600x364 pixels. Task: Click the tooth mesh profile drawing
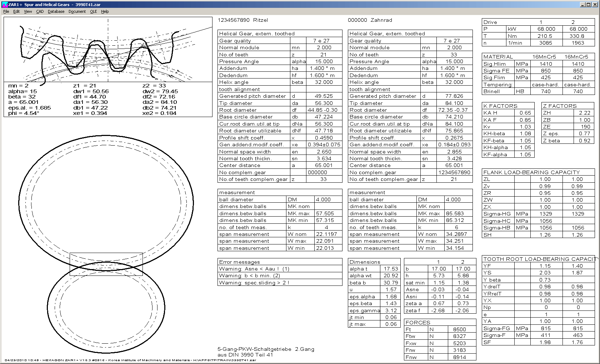tap(108, 50)
